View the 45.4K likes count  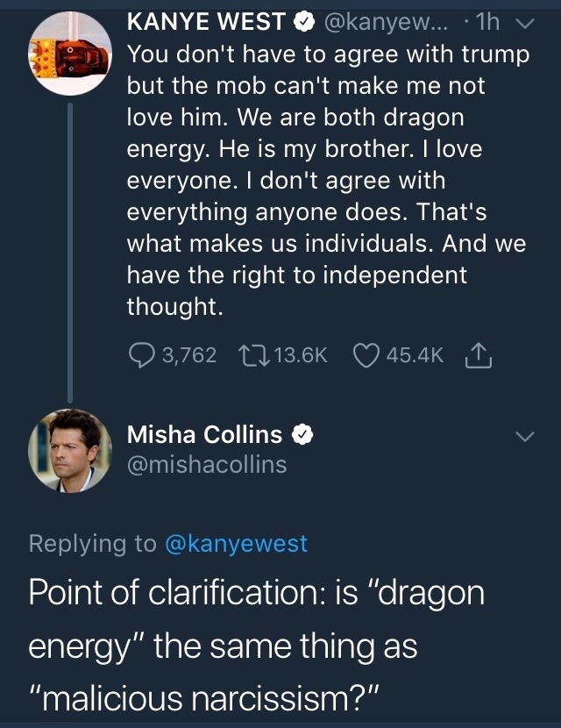415,354
